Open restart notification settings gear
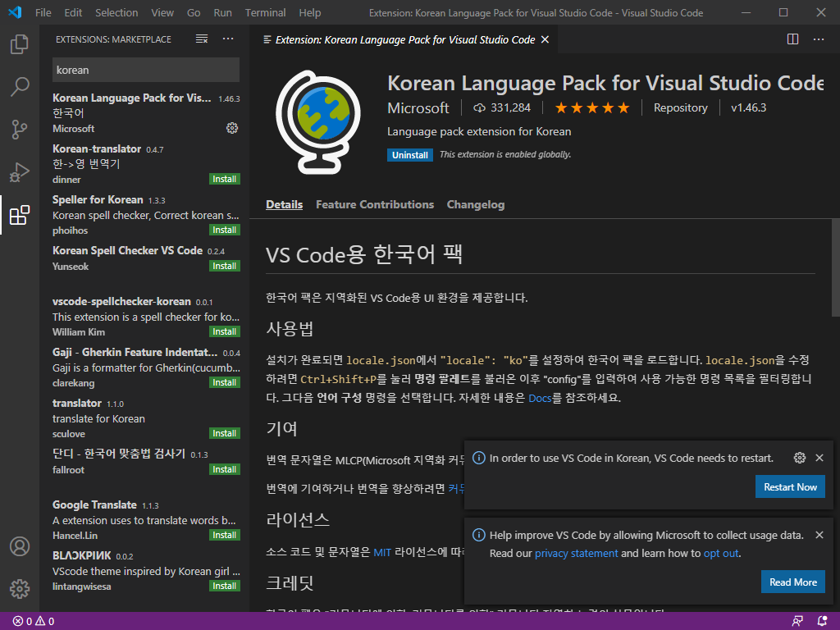840x630 pixels. point(799,458)
